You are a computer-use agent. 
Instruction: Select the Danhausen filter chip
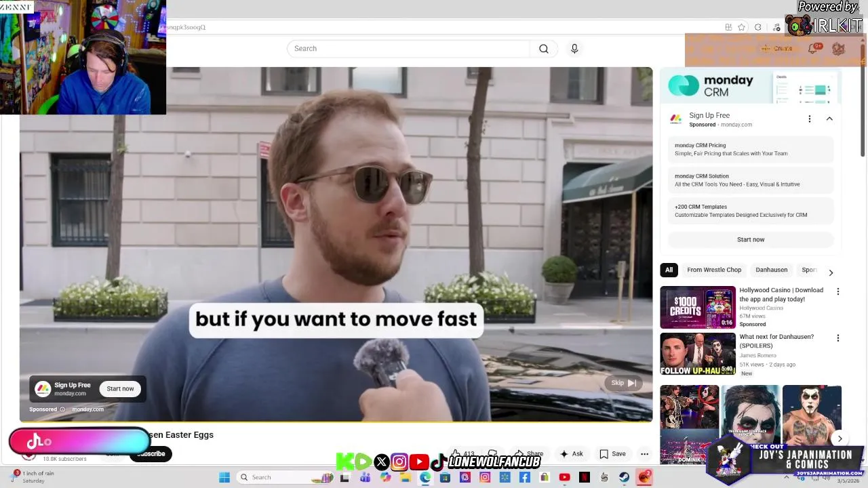772,270
